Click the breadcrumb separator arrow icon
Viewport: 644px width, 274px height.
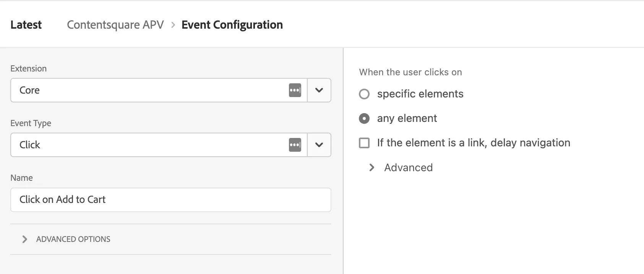173,25
